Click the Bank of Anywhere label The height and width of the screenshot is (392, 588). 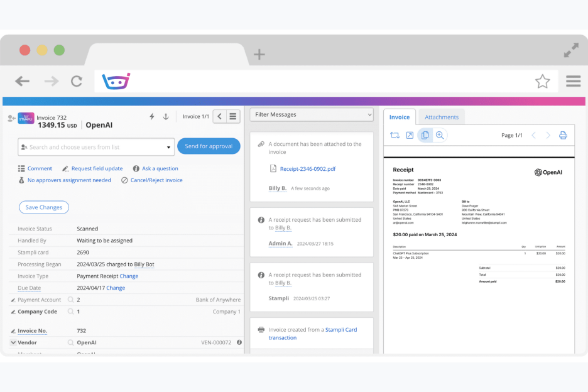point(218,300)
